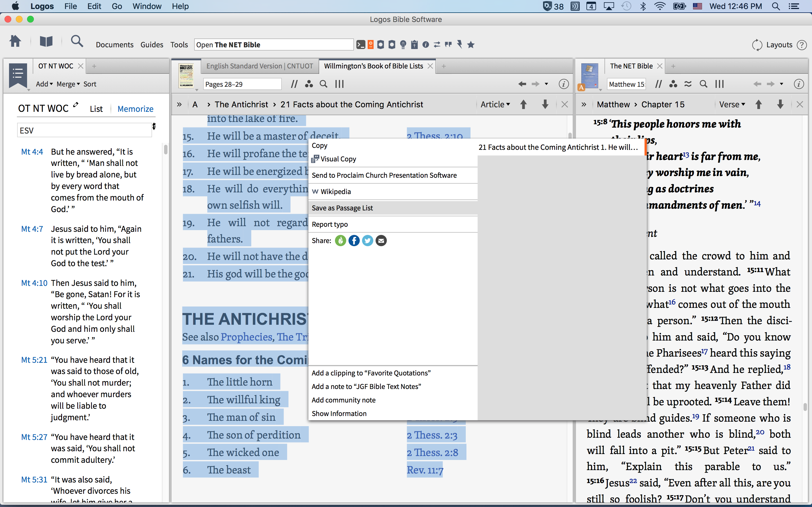Open the clipboard cross shortcut icon
The height and width of the screenshot is (507, 812).
pyautogui.click(x=414, y=45)
